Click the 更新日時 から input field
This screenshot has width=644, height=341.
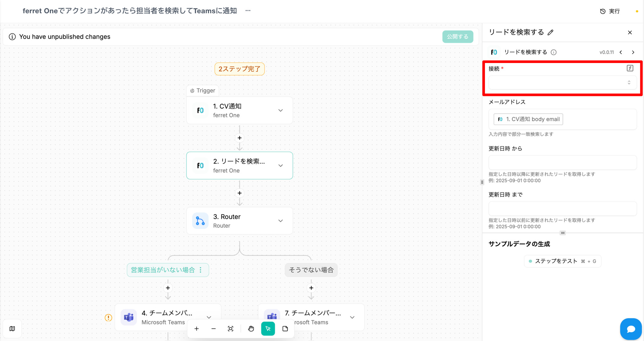click(x=562, y=162)
